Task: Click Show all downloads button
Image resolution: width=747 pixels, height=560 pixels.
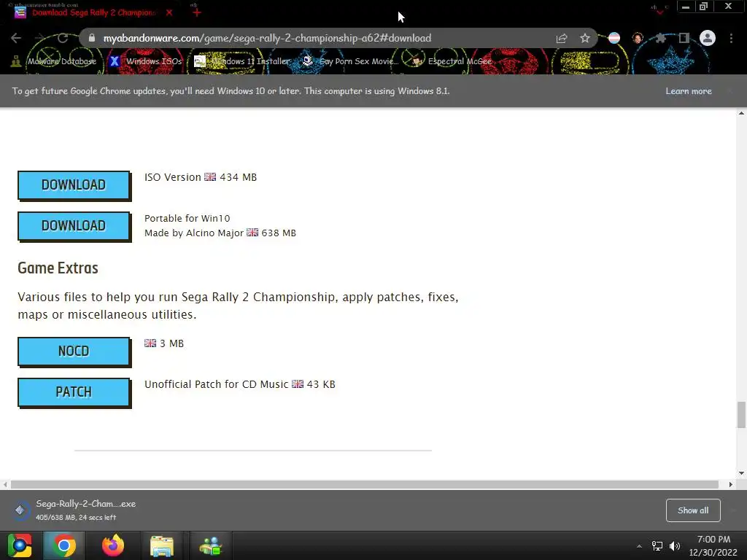Action: [x=693, y=510]
